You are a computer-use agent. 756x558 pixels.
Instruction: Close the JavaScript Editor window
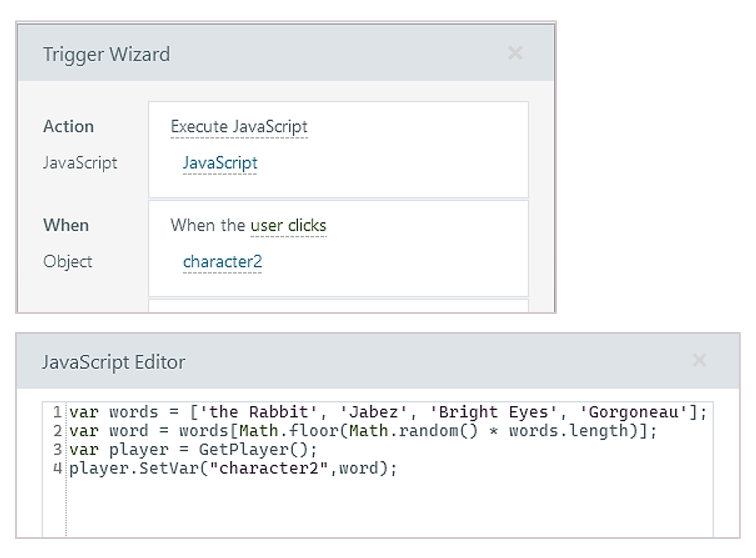699,360
